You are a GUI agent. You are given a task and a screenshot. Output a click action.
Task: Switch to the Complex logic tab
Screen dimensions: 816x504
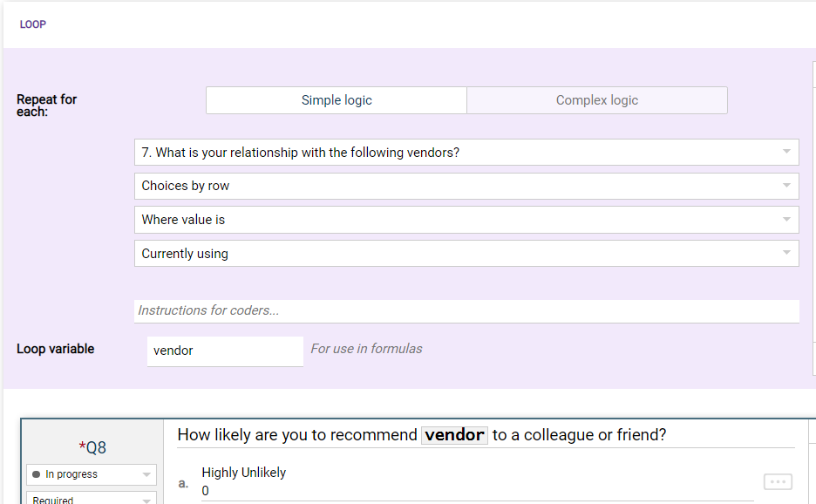point(597,100)
